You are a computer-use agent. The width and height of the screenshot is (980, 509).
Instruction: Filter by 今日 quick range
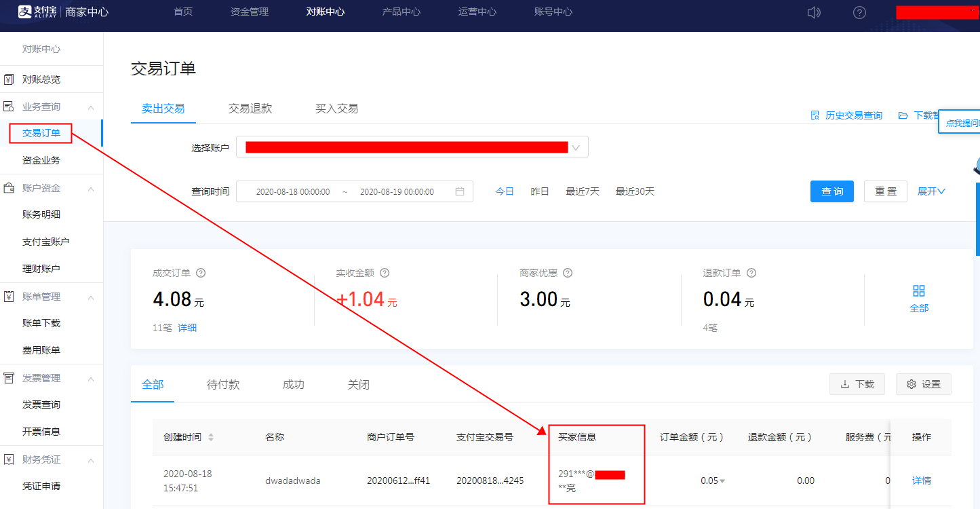coord(505,191)
